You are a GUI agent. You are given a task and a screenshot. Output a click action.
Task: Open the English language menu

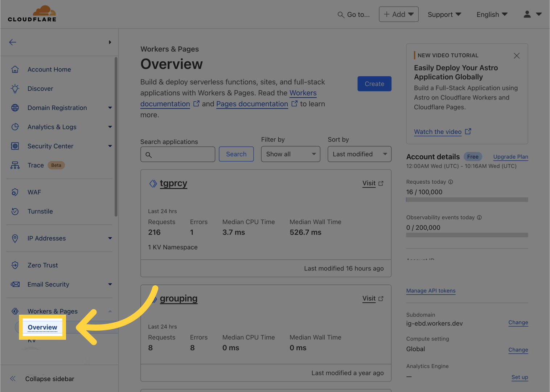(x=492, y=15)
